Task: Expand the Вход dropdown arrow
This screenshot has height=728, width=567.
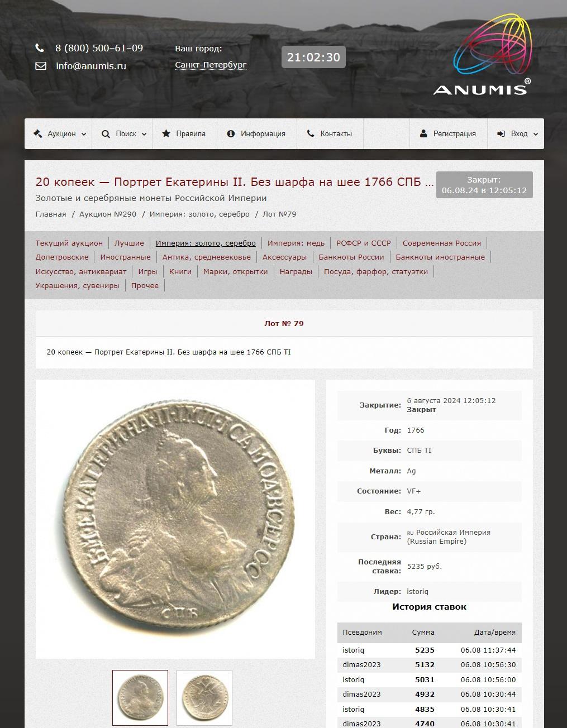Action: click(536, 134)
